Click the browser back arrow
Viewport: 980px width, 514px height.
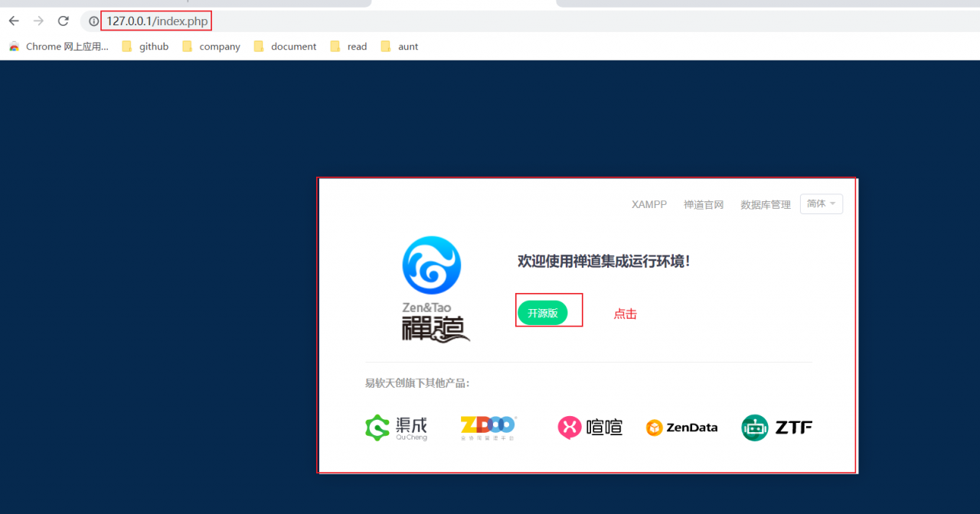pos(13,21)
